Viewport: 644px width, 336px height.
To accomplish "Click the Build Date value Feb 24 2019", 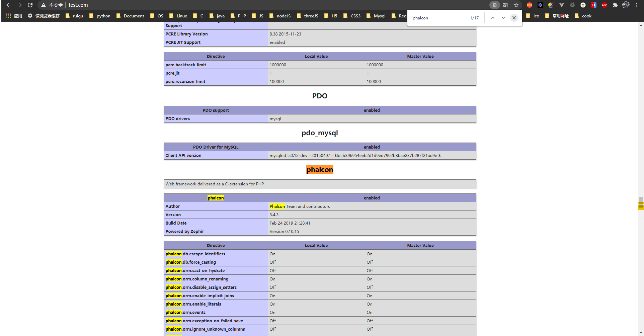I will point(290,223).
